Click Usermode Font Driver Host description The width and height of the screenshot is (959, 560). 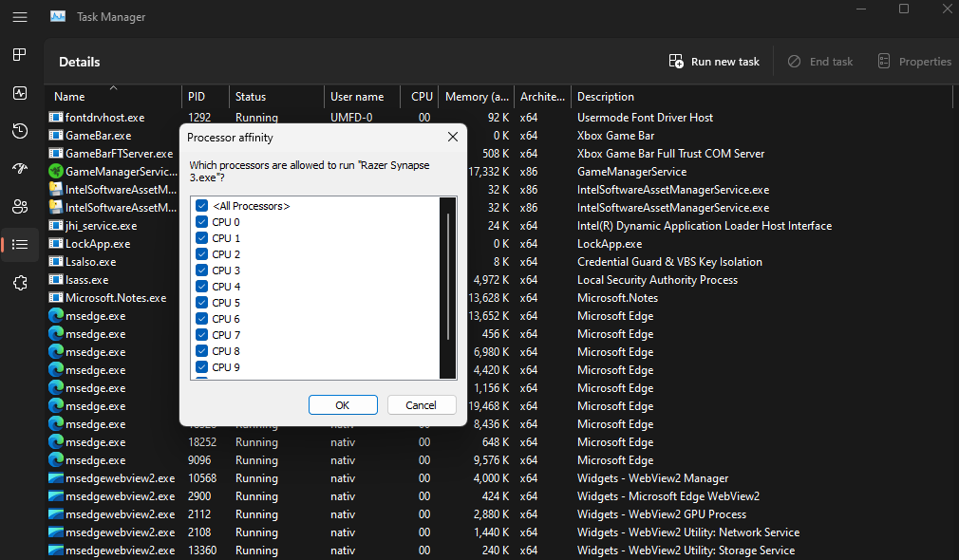coord(645,118)
